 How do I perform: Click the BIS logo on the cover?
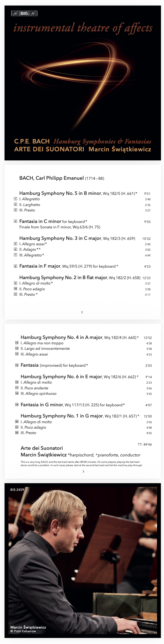(x=24, y=13)
